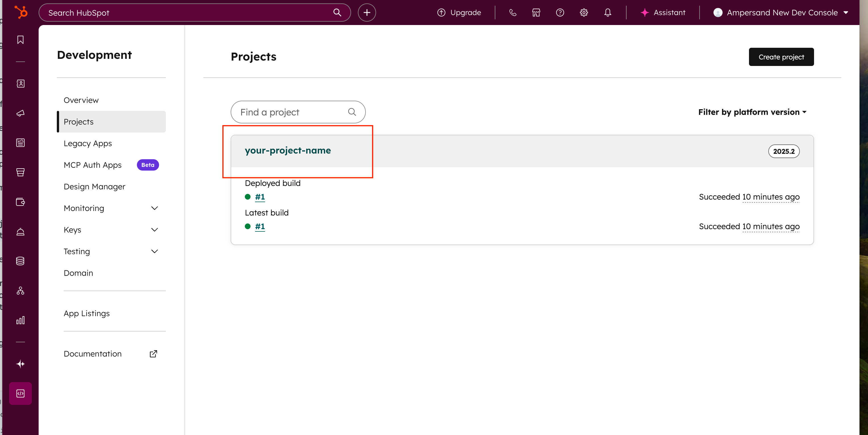868x435 pixels.
Task: Open MCP Auth Apps from the sidebar menu
Action: click(93, 165)
